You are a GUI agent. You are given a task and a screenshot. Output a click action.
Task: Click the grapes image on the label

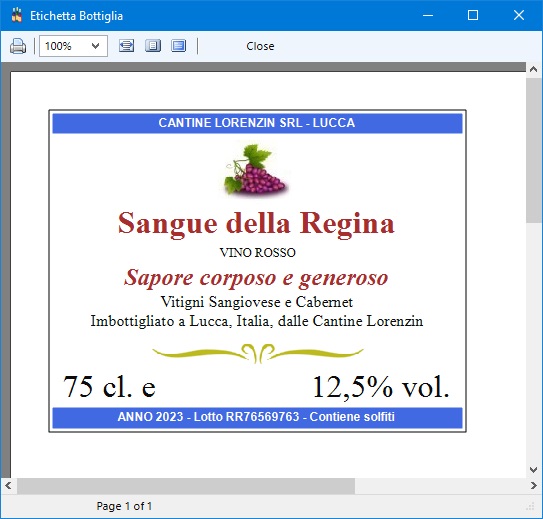[256, 169]
